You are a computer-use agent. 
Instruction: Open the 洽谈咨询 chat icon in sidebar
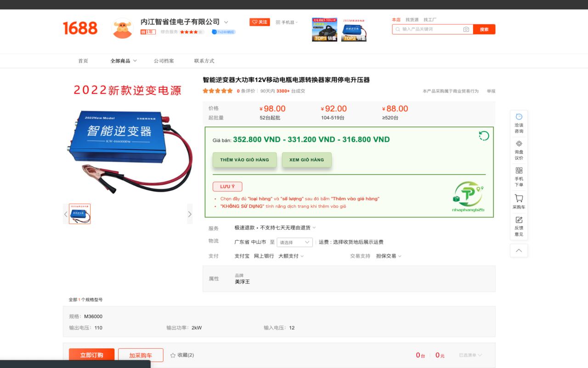pyautogui.click(x=519, y=121)
